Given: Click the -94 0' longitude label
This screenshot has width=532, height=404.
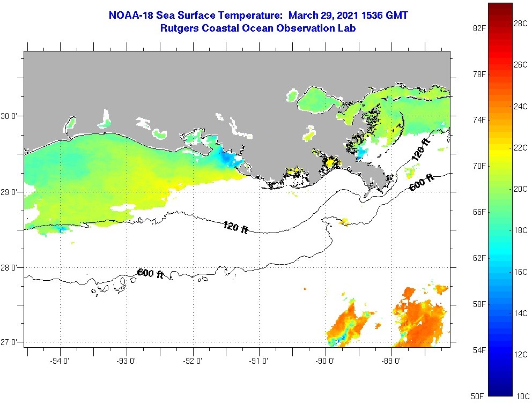Looking at the screenshot, I should point(60,361).
